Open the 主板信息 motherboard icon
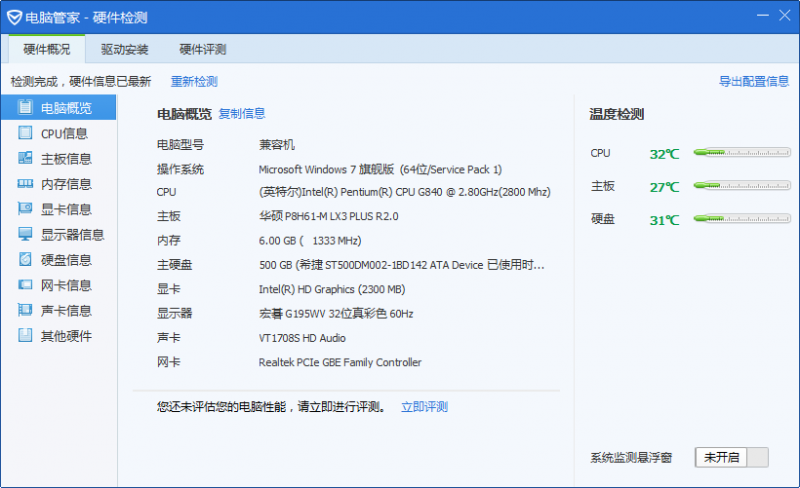The width and height of the screenshot is (800, 488). pyautogui.click(x=24, y=158)
